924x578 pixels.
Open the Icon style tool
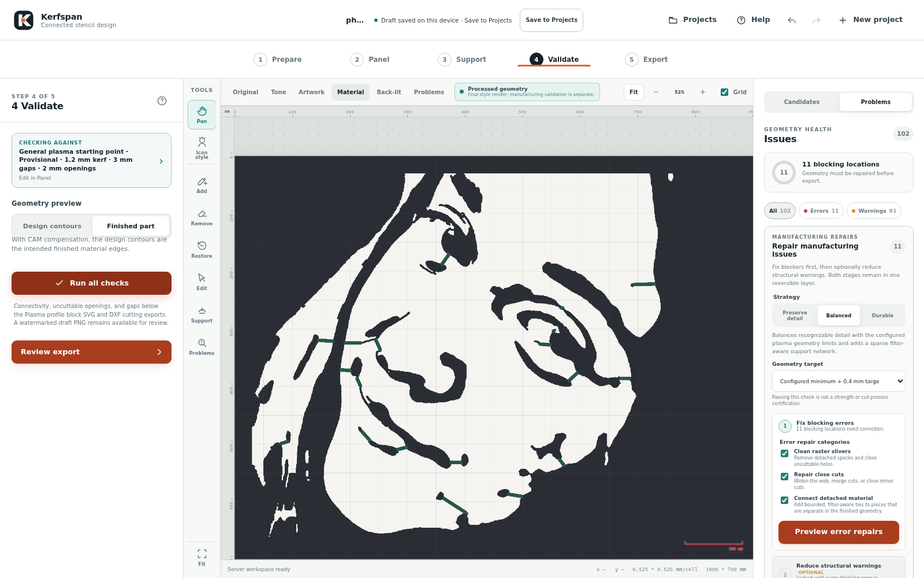coord(202,148)
